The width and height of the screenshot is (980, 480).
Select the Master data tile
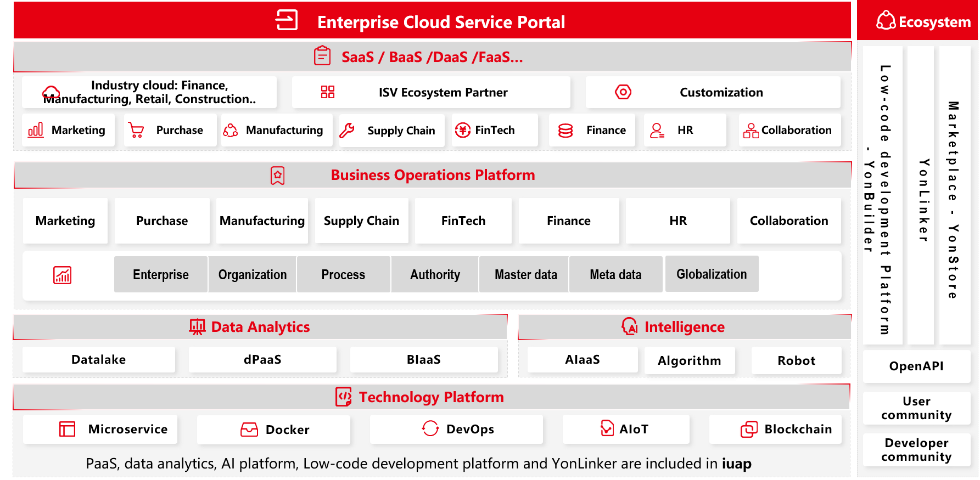point(525,274)
